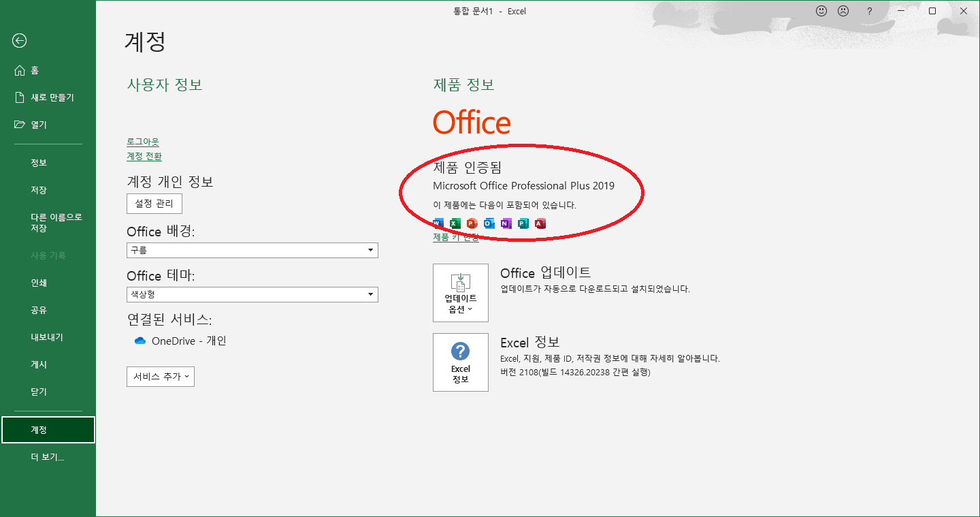
Task: Click Microsoft Office Professional Plus 2019 text
Action: pyautogui.click(x=523, y=185)
